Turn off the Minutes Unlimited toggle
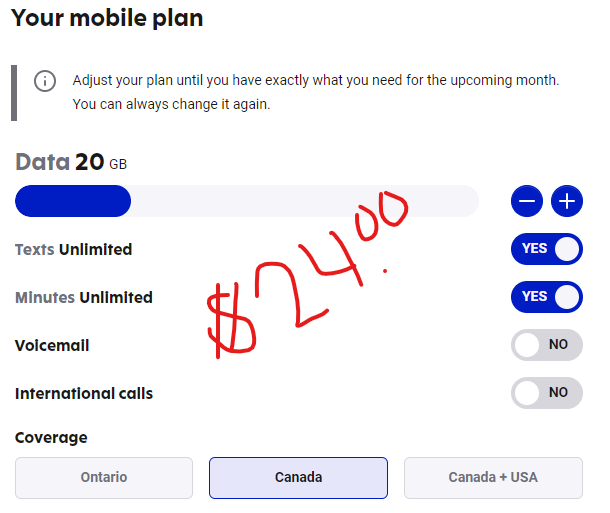Screen dimensions: 610x513 click(x=547, y=297)
